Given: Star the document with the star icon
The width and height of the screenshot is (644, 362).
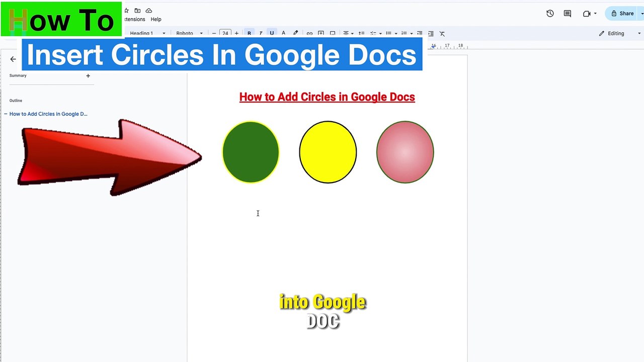Looking at the screenshot, I should [x=126, y=11].
